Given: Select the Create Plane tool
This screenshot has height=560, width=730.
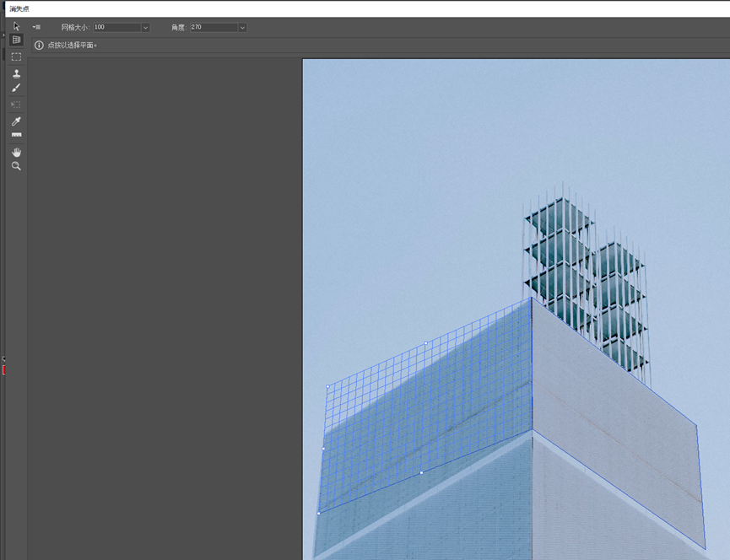Looking at the screenshot, I should (x=16, y=40).
